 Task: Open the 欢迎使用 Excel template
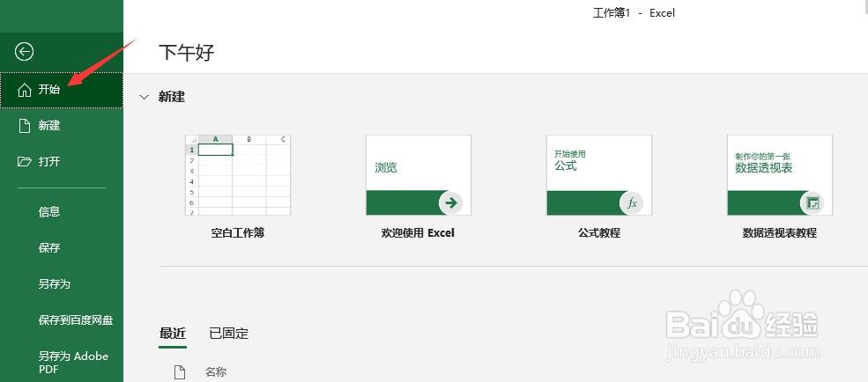click(419, 174)
